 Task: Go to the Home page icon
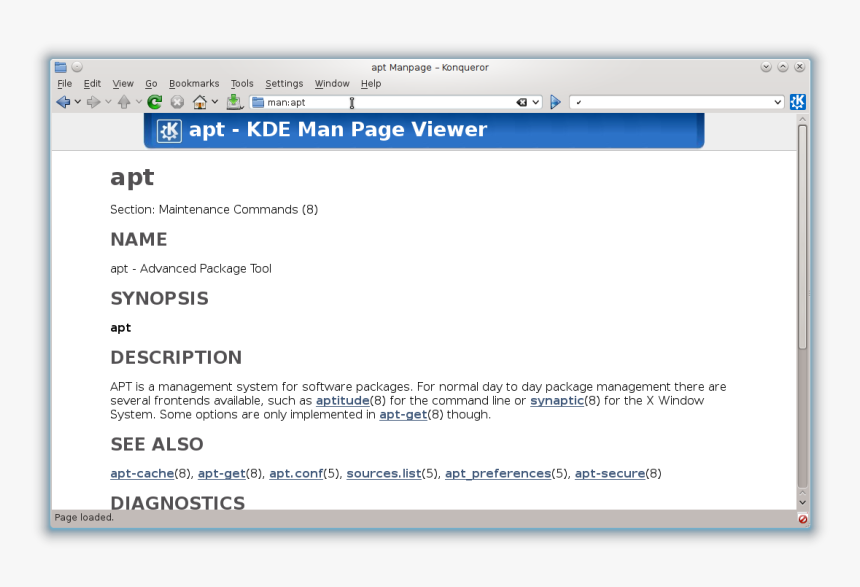tap(200, 102)
